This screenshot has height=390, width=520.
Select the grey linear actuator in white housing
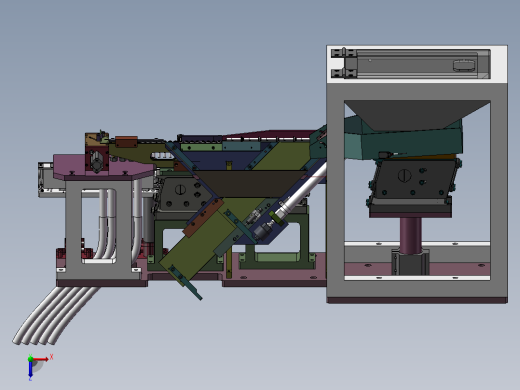[411, 64]
